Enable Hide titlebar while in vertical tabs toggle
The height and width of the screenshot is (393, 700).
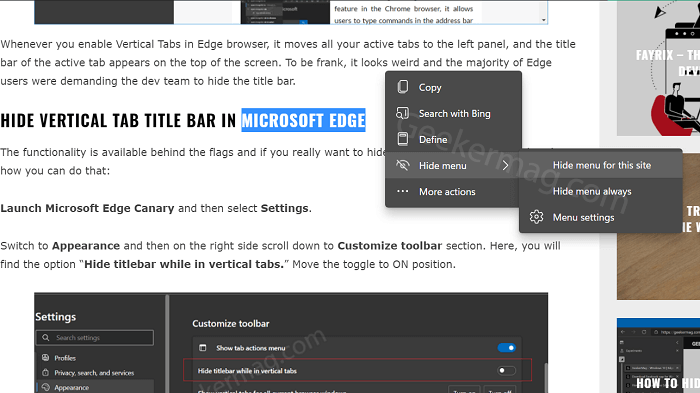(507, 370)
